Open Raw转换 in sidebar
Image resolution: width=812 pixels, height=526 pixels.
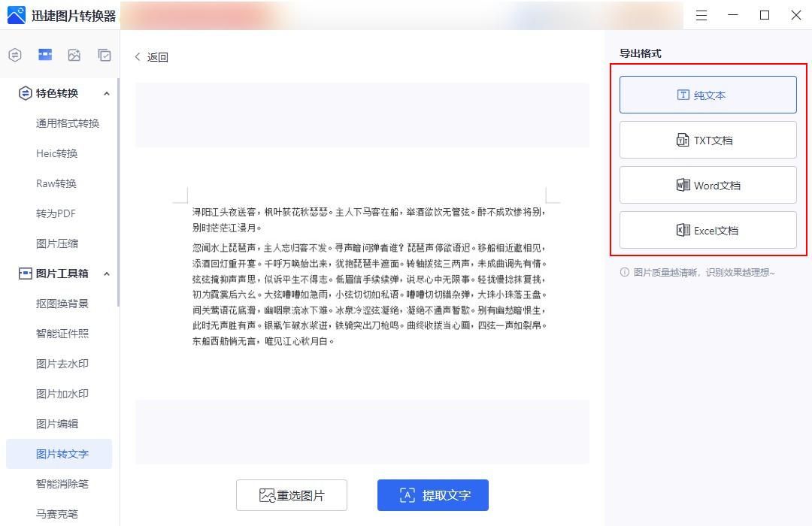click(56, 183)
